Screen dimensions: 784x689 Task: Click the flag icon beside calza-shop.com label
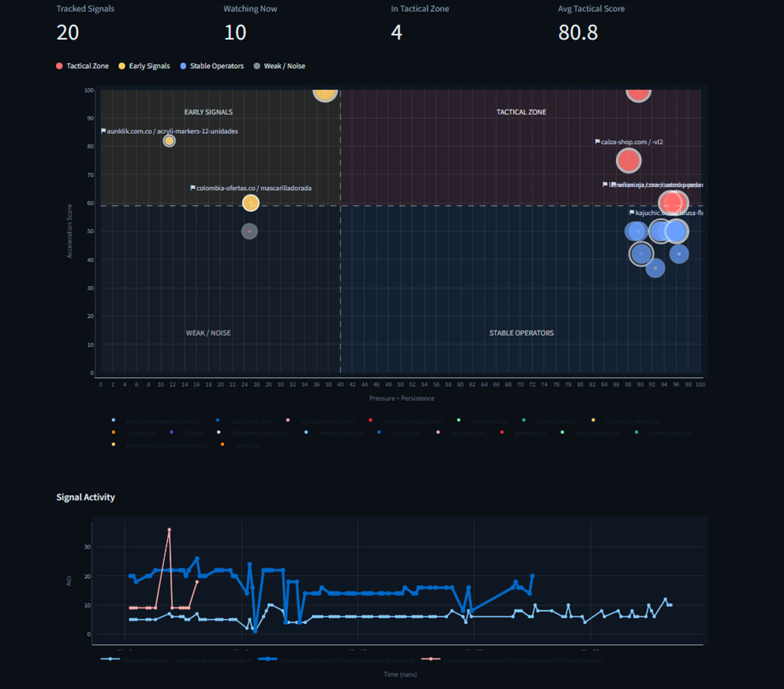[x=597, y=142]
